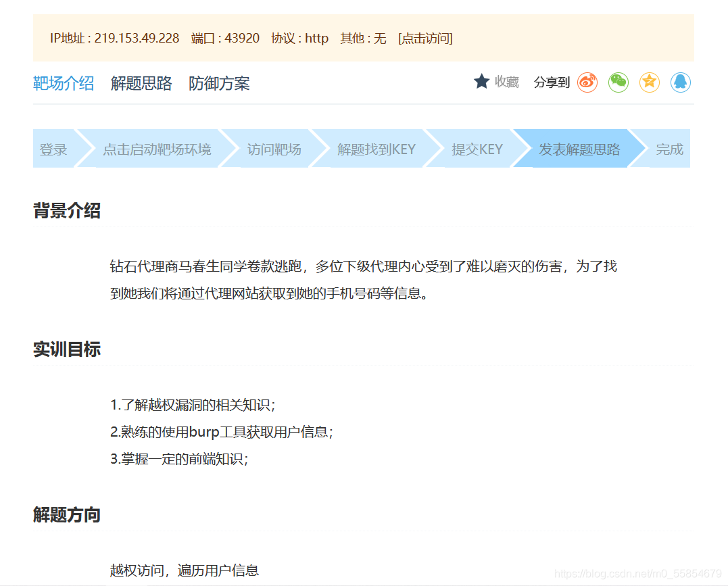The height and width of the screenshot is (586, 728).
Task: Click the 收藏 label
Action: tap(506, 82)
